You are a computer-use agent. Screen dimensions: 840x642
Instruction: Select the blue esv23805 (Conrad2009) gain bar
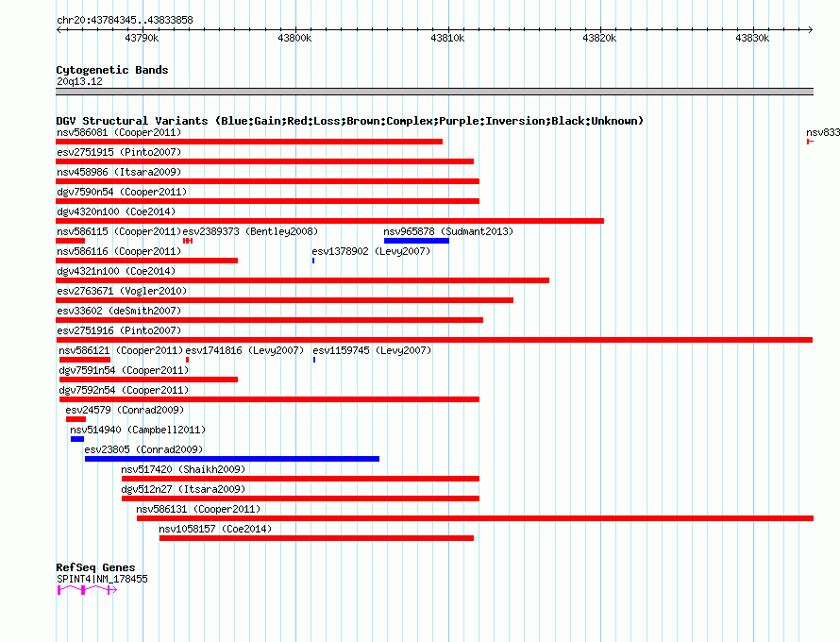pos(232,459)
